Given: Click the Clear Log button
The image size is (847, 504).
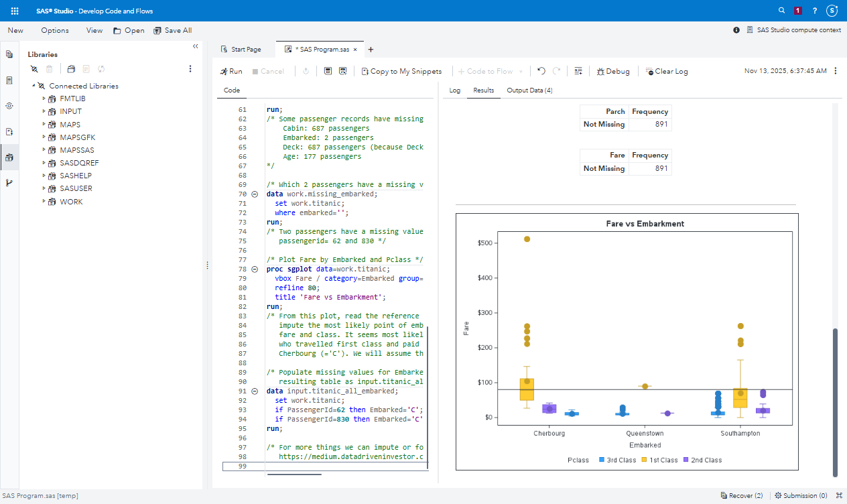Looking at the screenshot, I should 667,71.
